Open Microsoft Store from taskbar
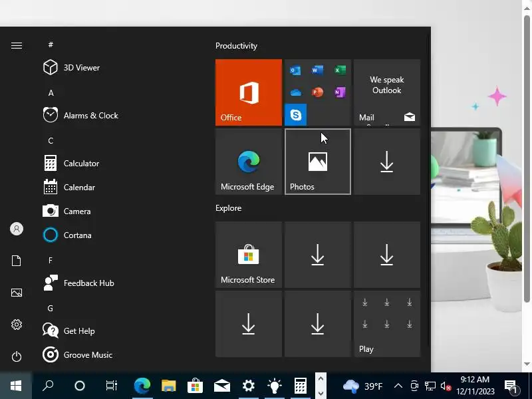 point(195,386)
